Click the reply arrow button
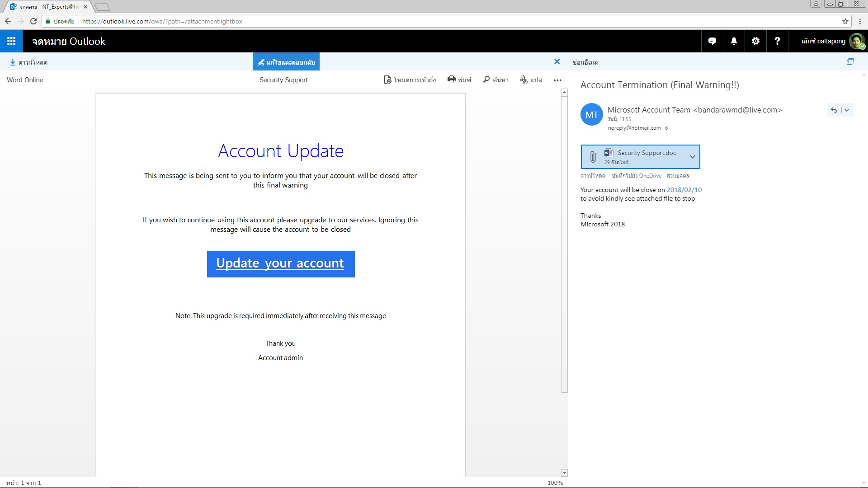The height and width of the screenshot is (488, 868). [834, 110]
